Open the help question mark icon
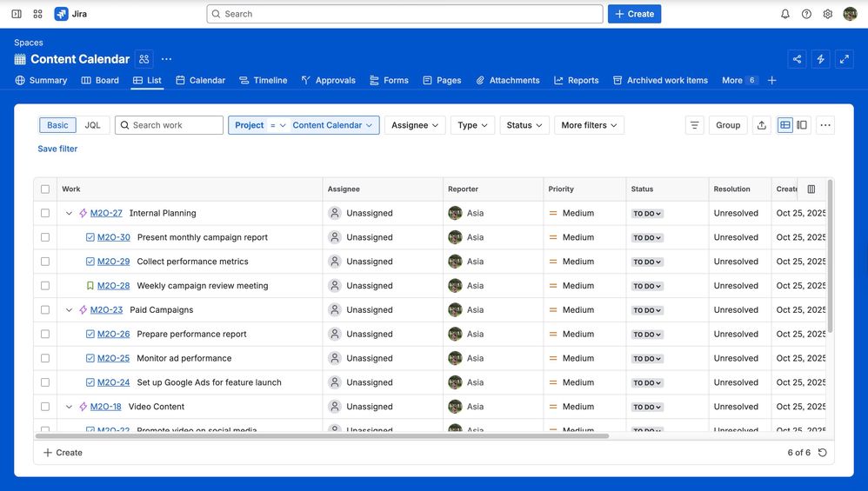Image resolution: width=868 pixels, height=491 pixels. coord(806,14)
